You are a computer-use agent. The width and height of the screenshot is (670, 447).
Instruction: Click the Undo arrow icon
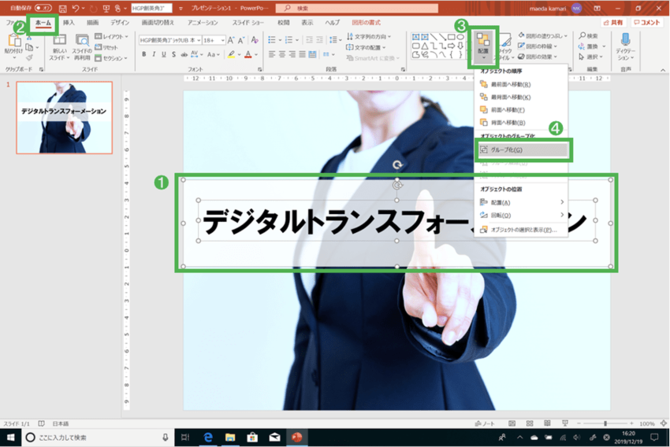pos(75,9)
